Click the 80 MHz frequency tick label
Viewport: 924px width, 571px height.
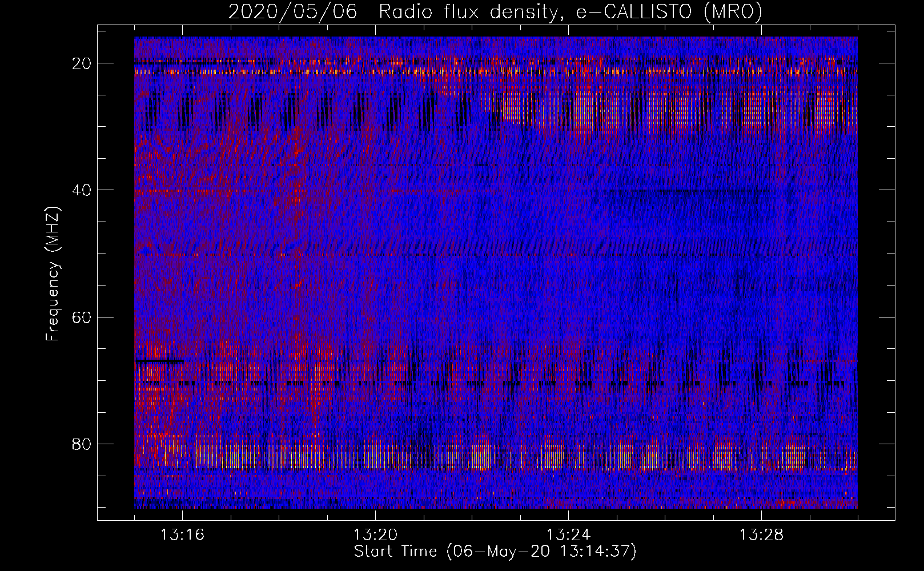pos(82,444)
